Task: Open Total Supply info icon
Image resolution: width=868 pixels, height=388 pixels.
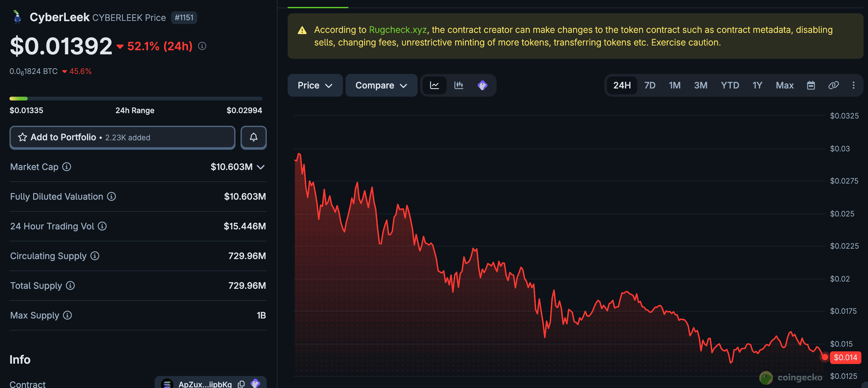Action: 70,286
